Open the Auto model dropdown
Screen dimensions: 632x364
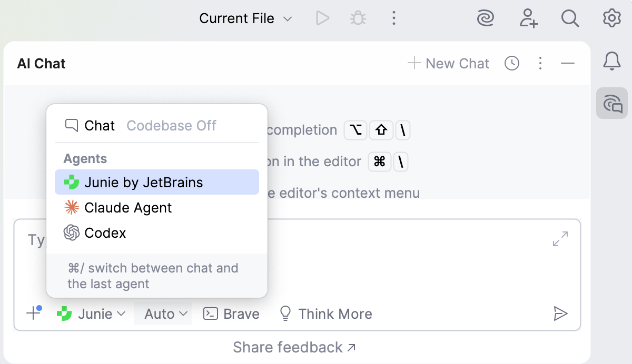tap(166, 314)
